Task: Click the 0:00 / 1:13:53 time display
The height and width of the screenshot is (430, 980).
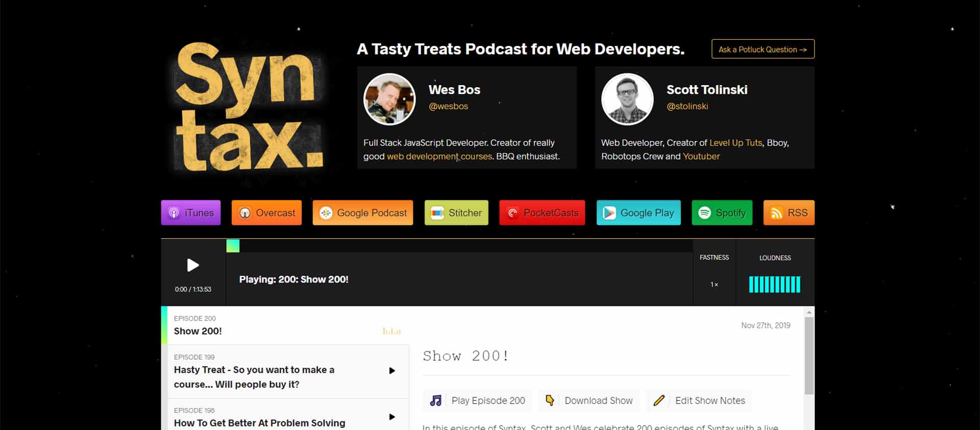Action: coord(193,289)
